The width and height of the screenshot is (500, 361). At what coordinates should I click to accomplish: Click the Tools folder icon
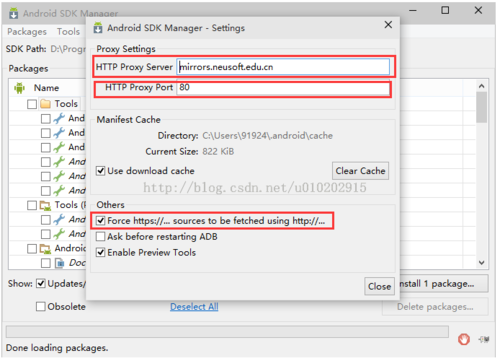point(45,104)
